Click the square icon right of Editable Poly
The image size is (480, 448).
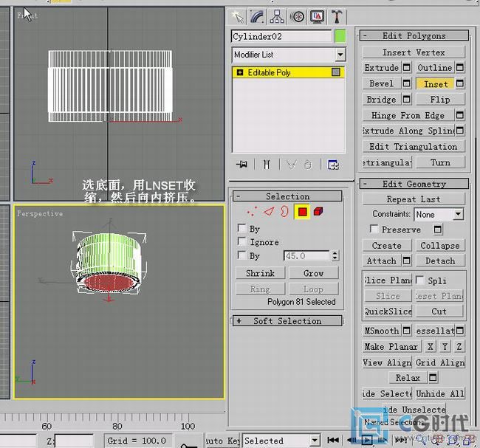pyautogui.click(x=336, y=72)
